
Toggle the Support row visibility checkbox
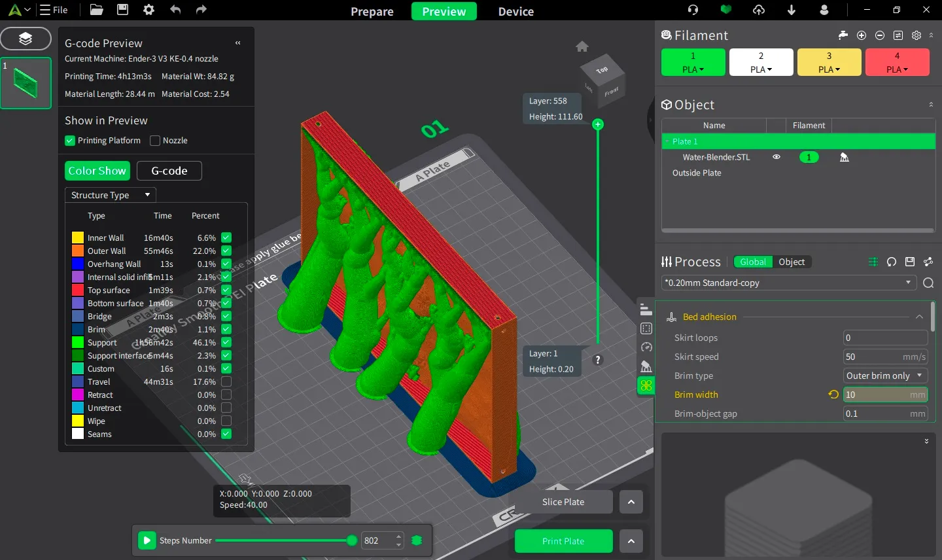226,342
